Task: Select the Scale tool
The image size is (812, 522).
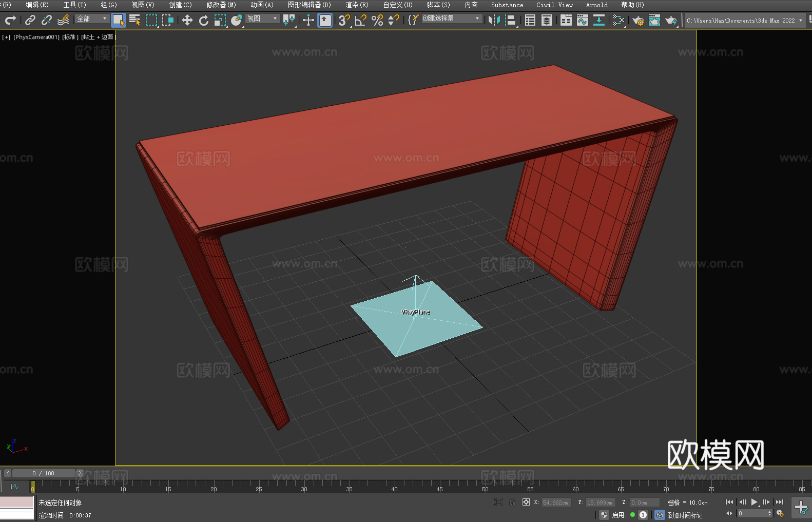Action: pyautogui.click(x=220, y=20)
